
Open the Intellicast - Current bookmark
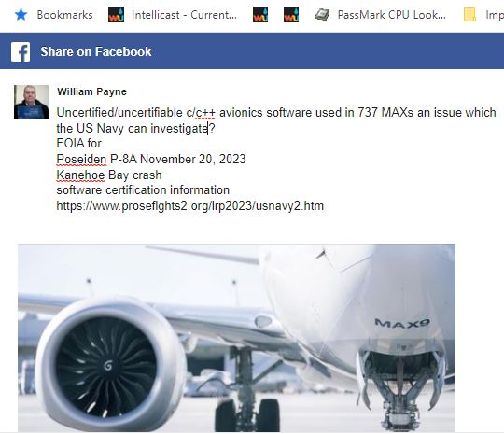click(184, 15)
